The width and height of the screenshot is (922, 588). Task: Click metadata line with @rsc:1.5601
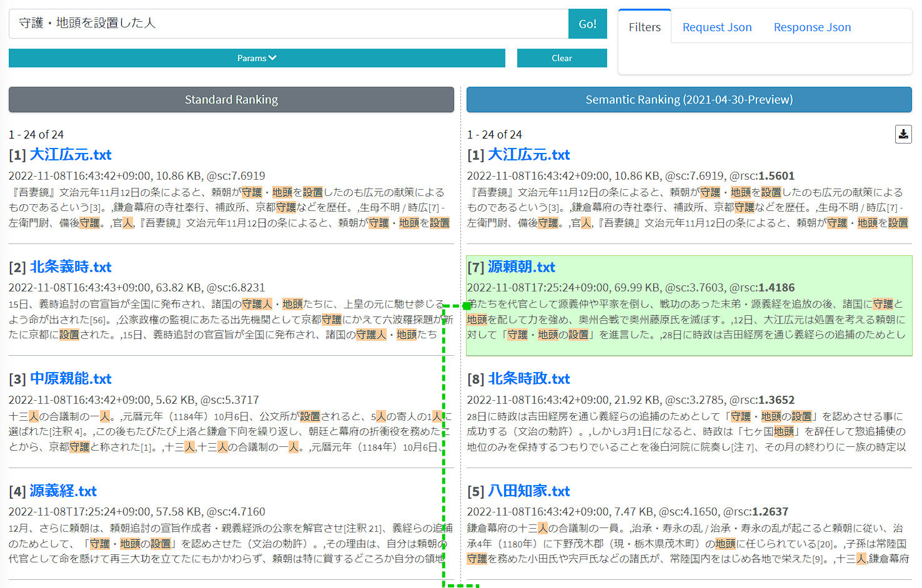pyautogui.click(x=631, y=176)
